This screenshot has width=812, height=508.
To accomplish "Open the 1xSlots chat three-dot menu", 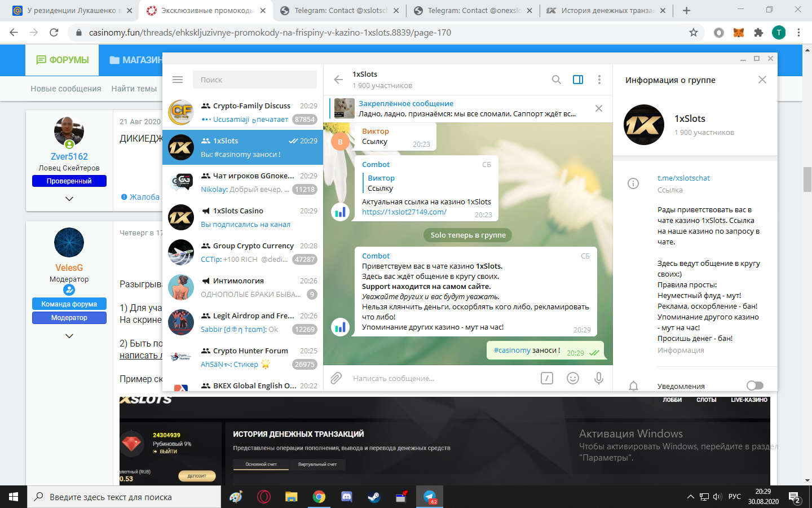I will click(x=599, y=80).
